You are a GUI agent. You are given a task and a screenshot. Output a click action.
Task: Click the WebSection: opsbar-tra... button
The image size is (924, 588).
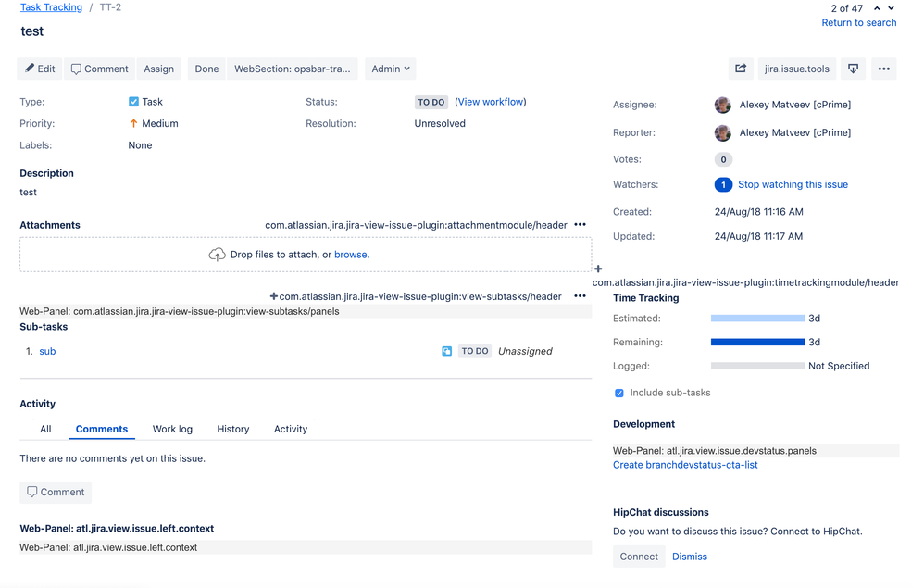coord(292,69)
